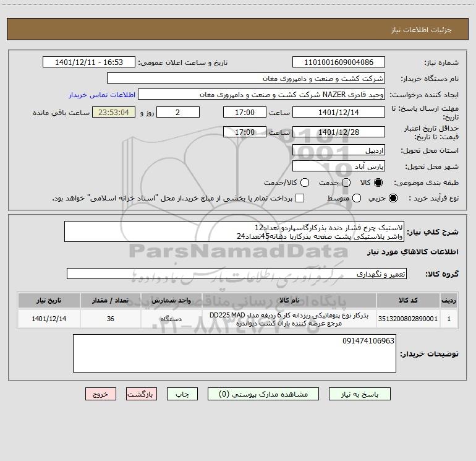Click the نام کالا column header
Image resolution: width=476 pixels, height=461 pixels.
(x=289, y=301)
